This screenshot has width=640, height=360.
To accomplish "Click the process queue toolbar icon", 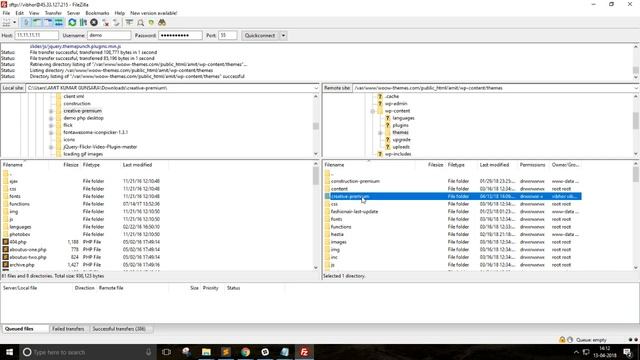I will click(x=83, y=22).
